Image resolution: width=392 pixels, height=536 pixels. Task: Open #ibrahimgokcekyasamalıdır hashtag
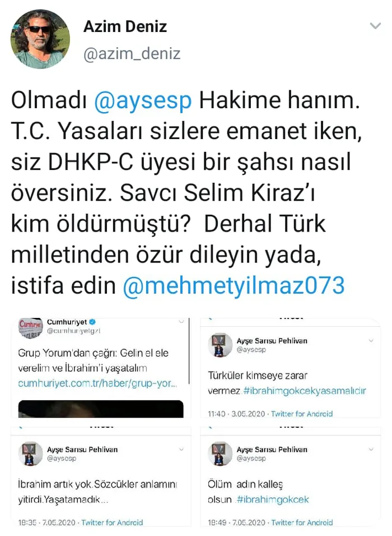[x=305, y=391]
